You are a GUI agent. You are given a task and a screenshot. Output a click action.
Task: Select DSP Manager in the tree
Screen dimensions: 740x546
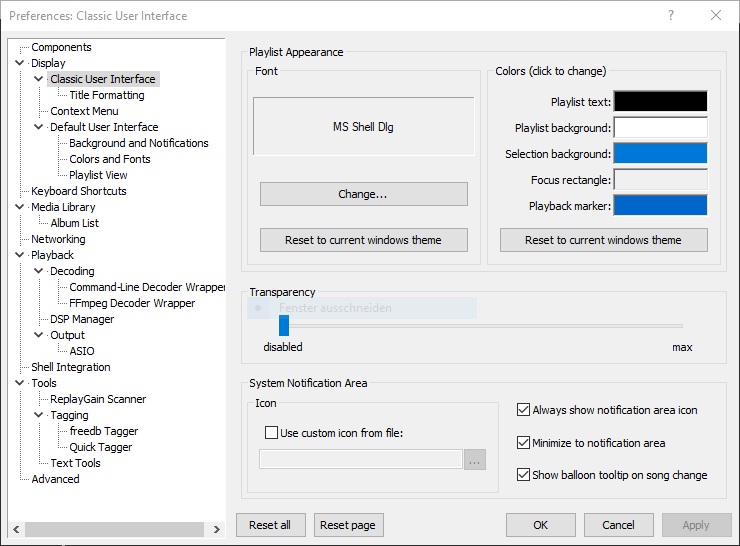pos(82,319)
